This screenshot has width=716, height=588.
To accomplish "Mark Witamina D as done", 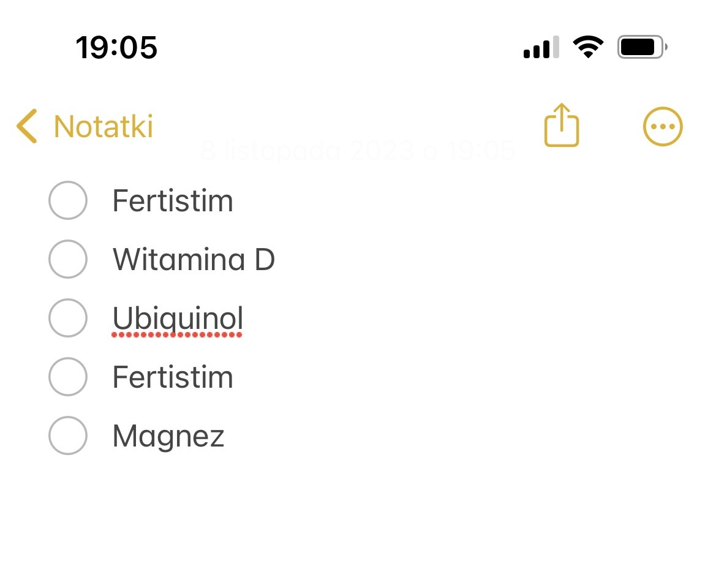I will 67,259.
